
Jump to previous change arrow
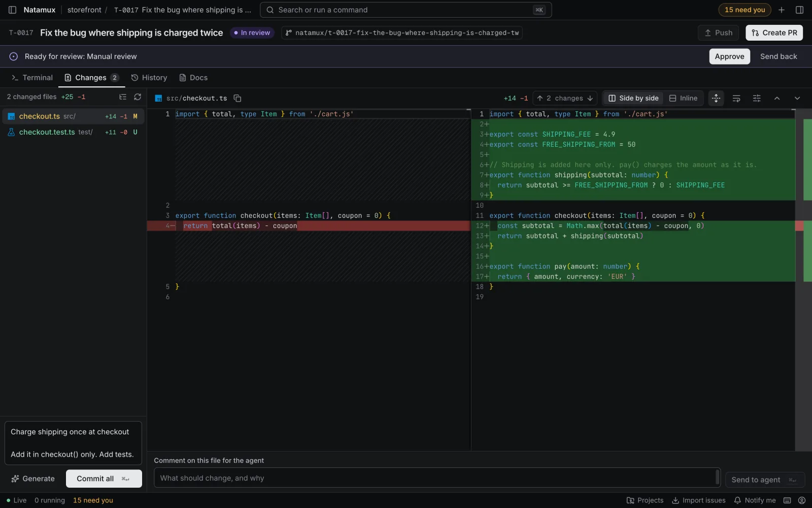540,98
